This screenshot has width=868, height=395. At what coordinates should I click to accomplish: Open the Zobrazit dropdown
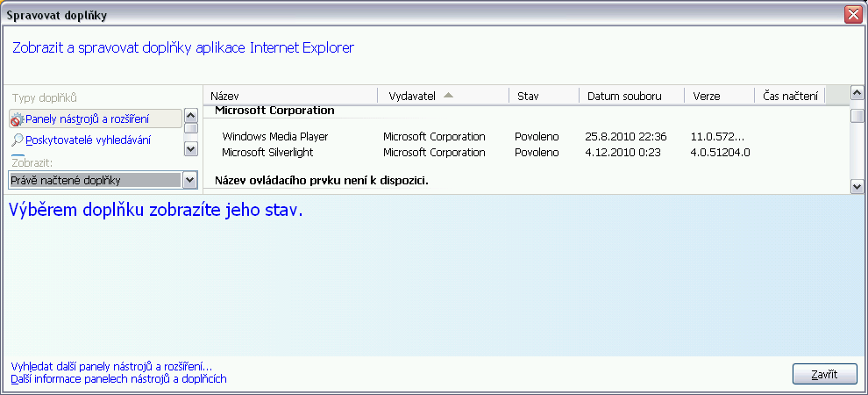coord(189,180)
